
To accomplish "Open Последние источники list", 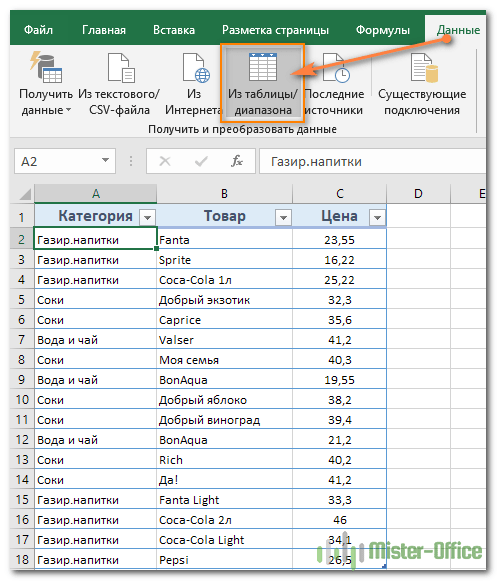I will coord(334,84).
